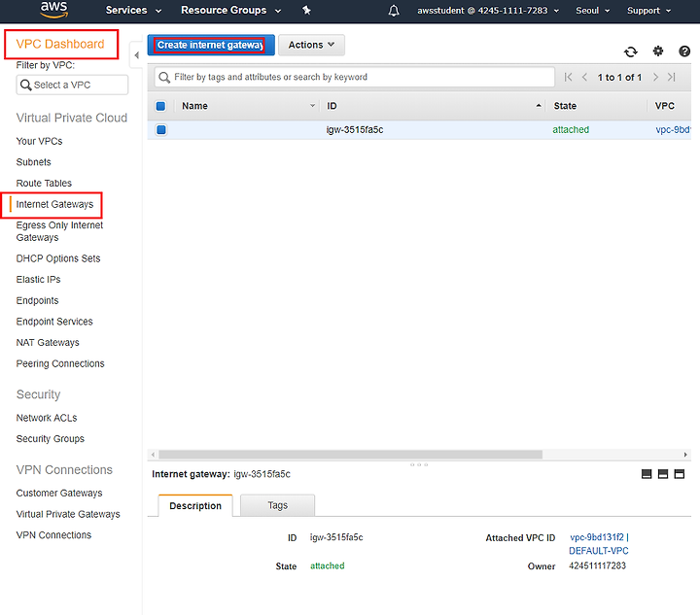Open table settings gear icon
This screenshot has height=615, width=700.
(x=658, y=51)
